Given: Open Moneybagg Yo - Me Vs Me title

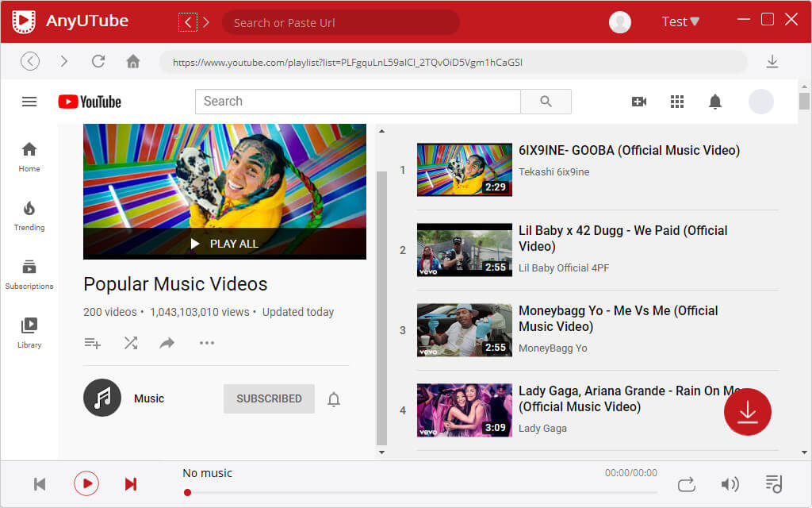Looking at the screenshot, I should (619, 318).
